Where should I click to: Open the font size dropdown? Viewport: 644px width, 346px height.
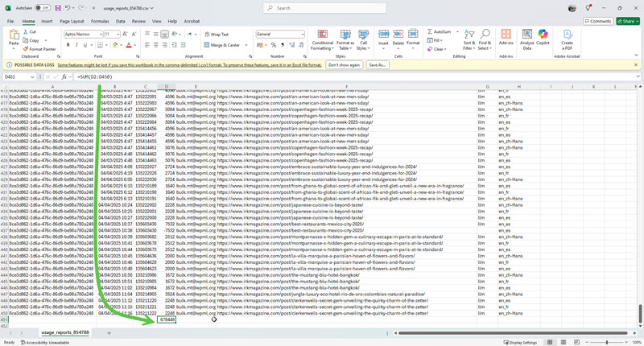pyautogui.click(x=118, y=34)
